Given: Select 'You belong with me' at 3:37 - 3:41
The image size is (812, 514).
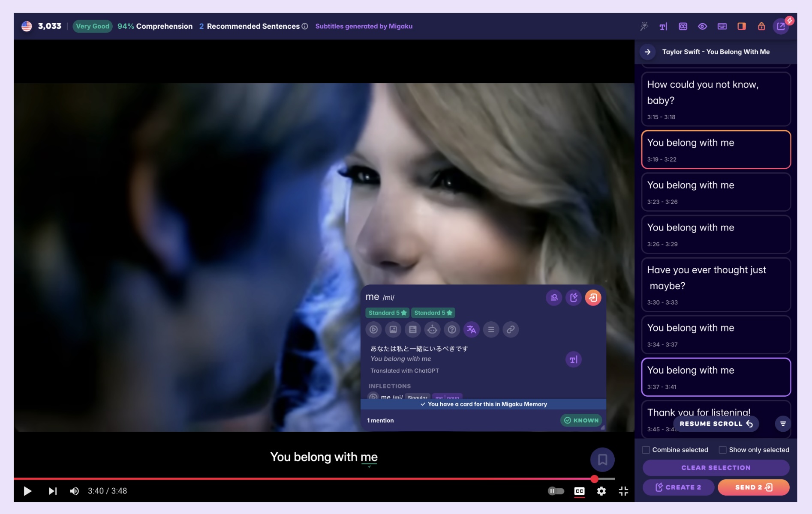Looking at the screenshot, I should [x=716, y=377].
